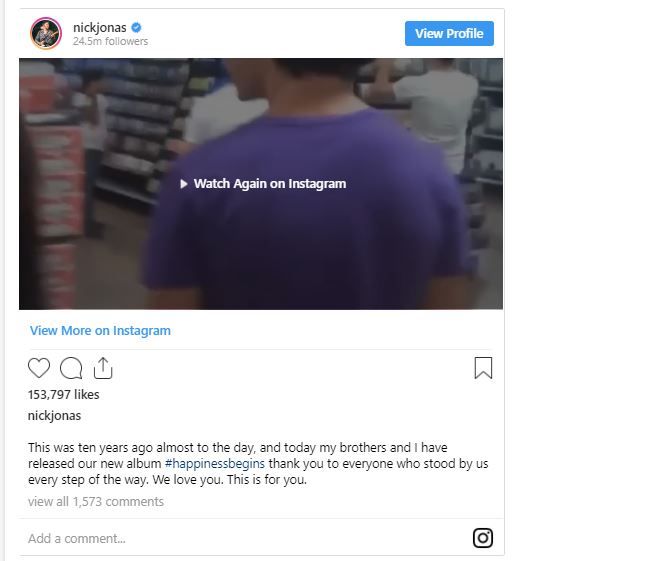Open the Instagram logo in the footer

pyautogui.click(x=483, y=538)
